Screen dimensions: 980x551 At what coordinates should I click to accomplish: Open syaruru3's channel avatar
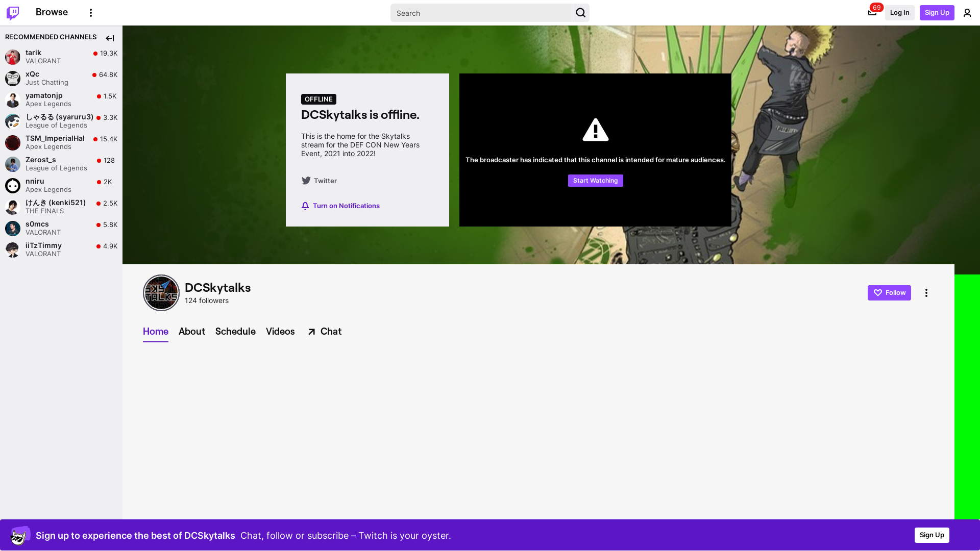point(13,121)
